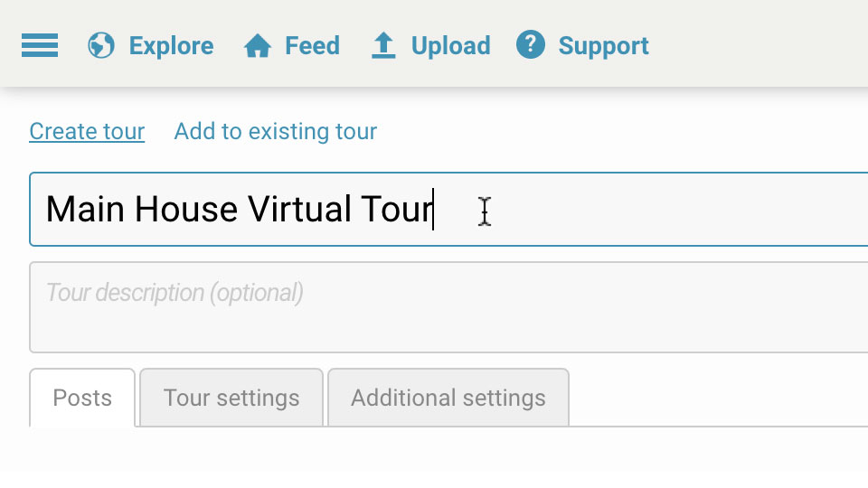Open the Explore text label
This screenshot has width=868, height=488.
171,45
